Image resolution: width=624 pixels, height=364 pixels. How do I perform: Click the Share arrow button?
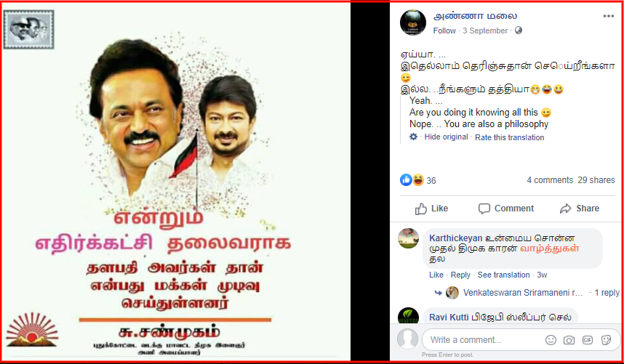(x=580, y=209)
